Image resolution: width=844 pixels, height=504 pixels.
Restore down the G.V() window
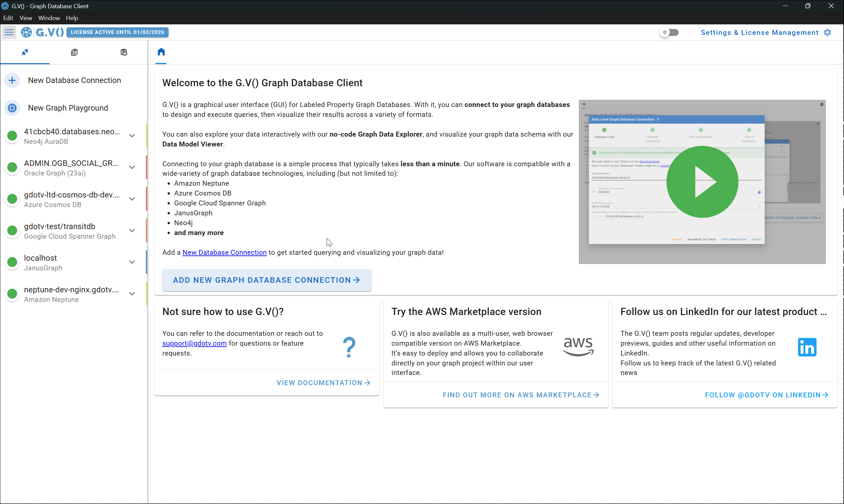point(808,6)
